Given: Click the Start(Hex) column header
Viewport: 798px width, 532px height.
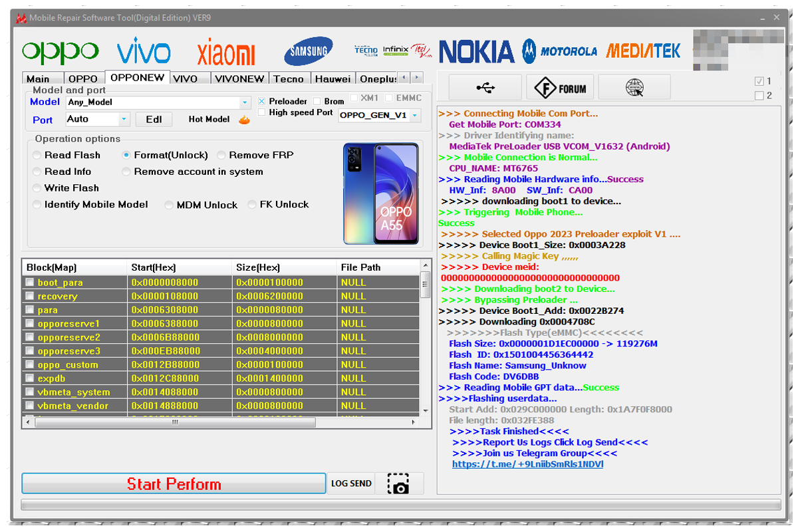Looking at the screenshot, I should (x=180, y=267).
